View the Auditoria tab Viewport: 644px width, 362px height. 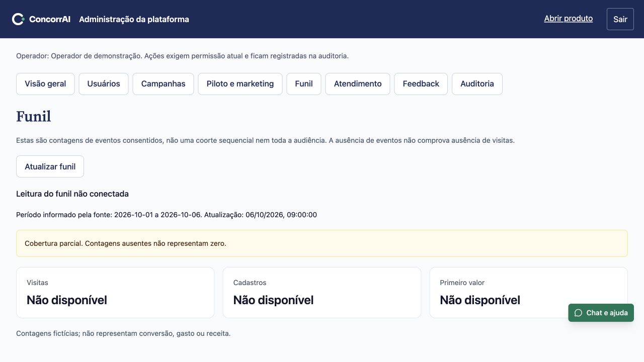[x=477, y=84]
